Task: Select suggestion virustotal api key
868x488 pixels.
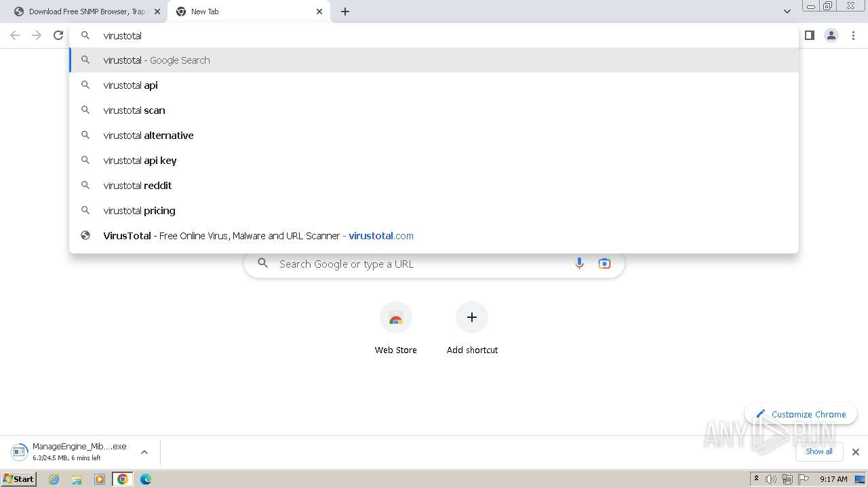Action: [434, 161]
